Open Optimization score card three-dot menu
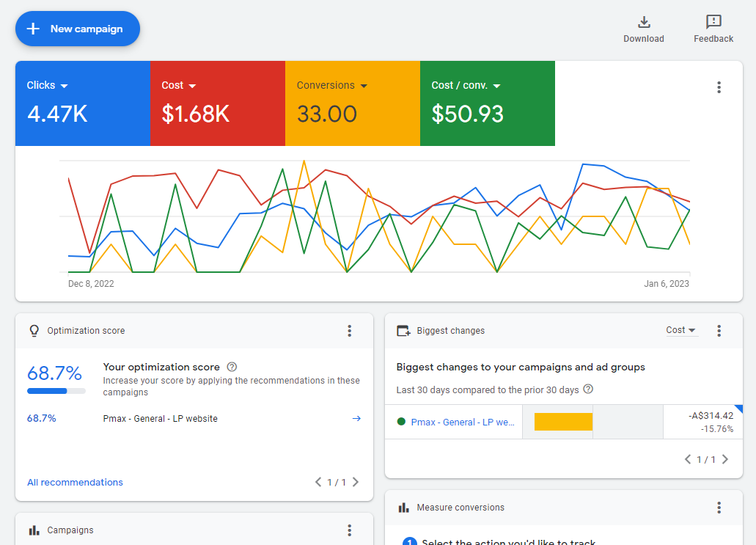The image size is (756, 545). 350,331
